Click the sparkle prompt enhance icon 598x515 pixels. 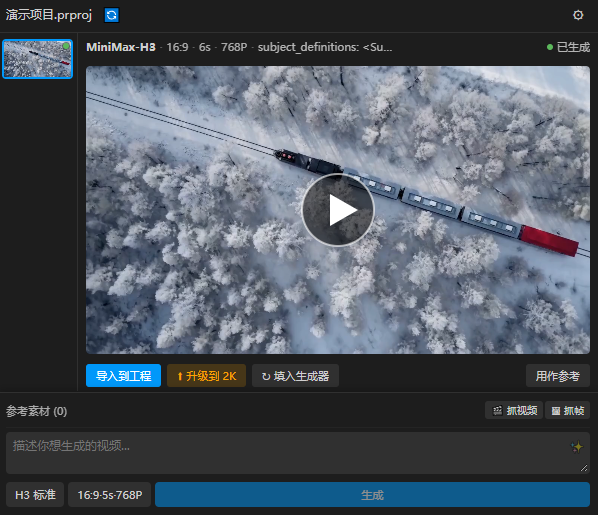577,446
